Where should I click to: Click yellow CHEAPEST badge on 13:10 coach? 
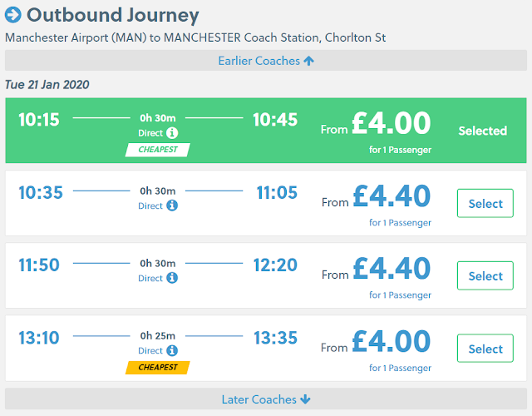pos(158,367)
